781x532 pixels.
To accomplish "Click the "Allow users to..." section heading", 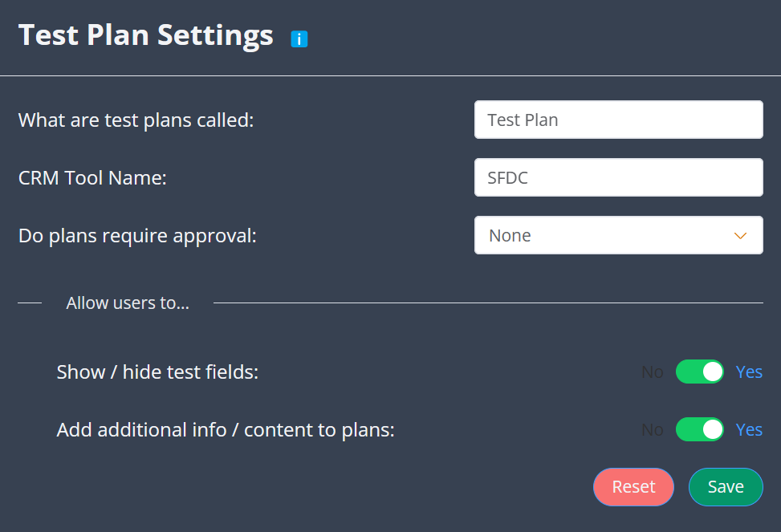I will click(x=128, y=303).
